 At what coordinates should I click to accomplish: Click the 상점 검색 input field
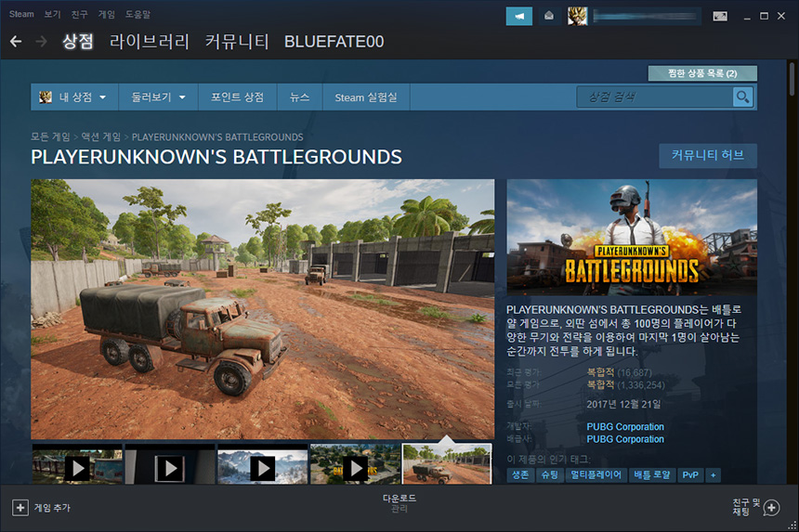655,97
